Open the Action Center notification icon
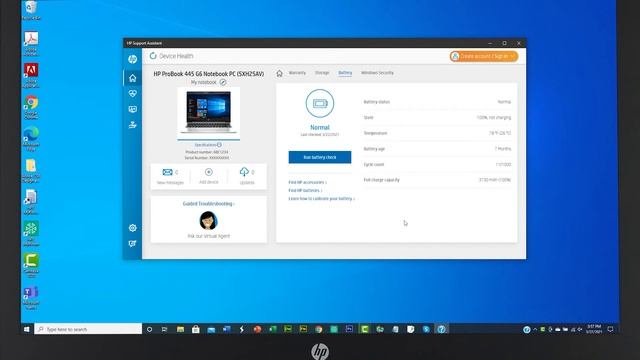Screen dimensions: 640x360 pos(611,329)
